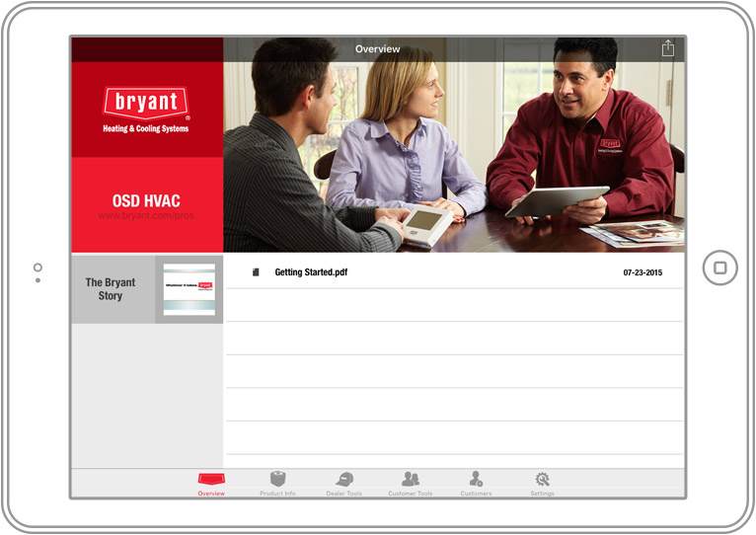Viewport: 756px width, 535px height.
Task: Open the Settings gear tab
Action: click(x=542, y=484)
